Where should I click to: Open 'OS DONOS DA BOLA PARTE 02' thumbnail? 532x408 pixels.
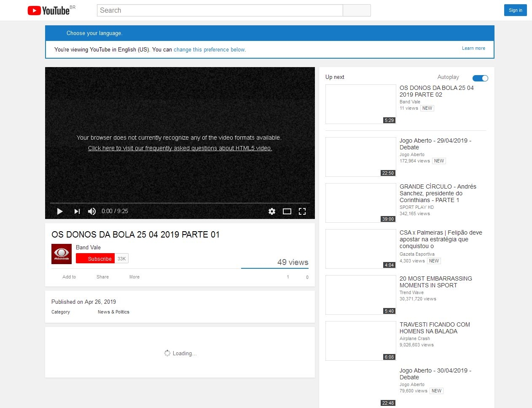pos(361,104)
